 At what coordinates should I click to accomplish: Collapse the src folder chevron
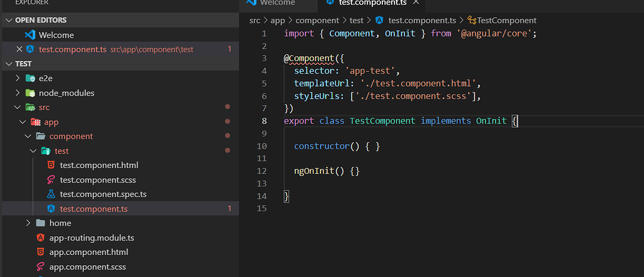click(x=18, y=107)
